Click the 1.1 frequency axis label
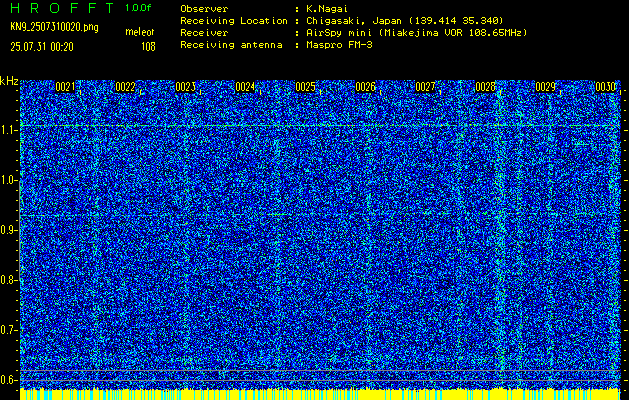 tap(9, 130)
